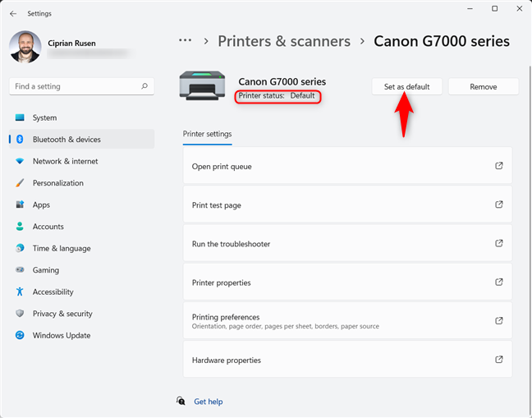The image size is (532, 418).
Task: Click the Accounts person icon
Action: point(20,227)
